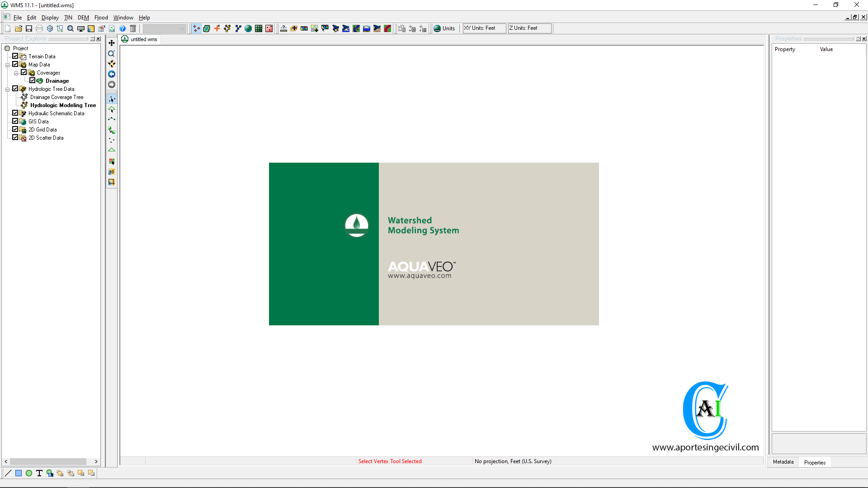The height and width of the screenshot is (488, 868).
Task: Click the Delete trash can icon
Action: pyautogui.click(x=133, y=28)
